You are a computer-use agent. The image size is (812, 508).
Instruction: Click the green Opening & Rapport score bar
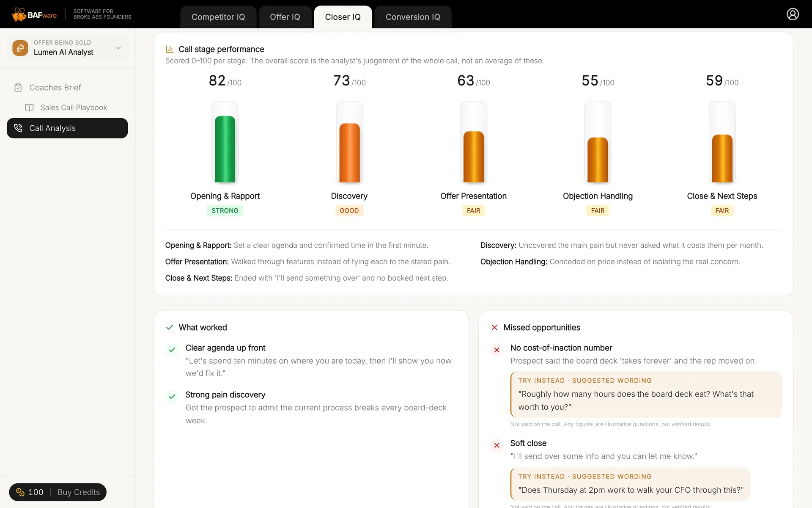(225, 149)
